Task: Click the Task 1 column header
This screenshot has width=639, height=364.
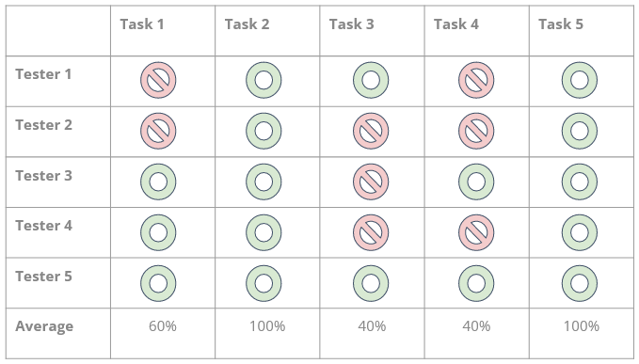Action: pos(142,24)
